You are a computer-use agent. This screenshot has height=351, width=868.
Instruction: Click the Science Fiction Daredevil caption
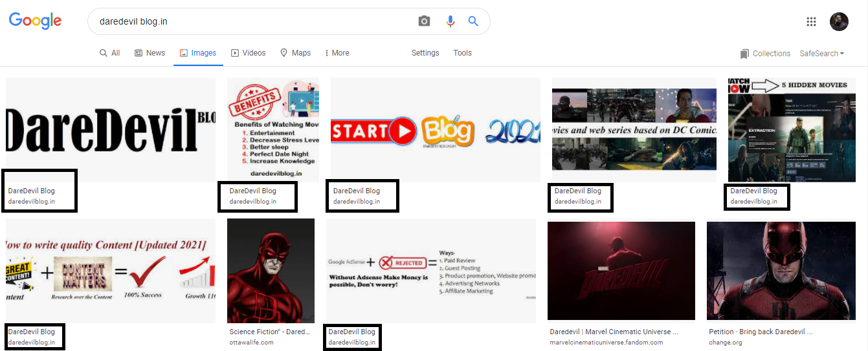pos(269,332)
